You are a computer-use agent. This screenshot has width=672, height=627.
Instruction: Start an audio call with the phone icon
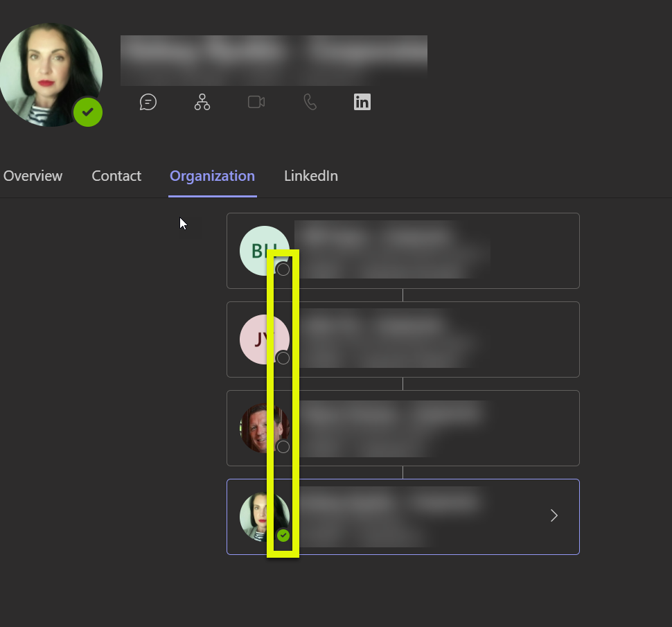(309, 101)
